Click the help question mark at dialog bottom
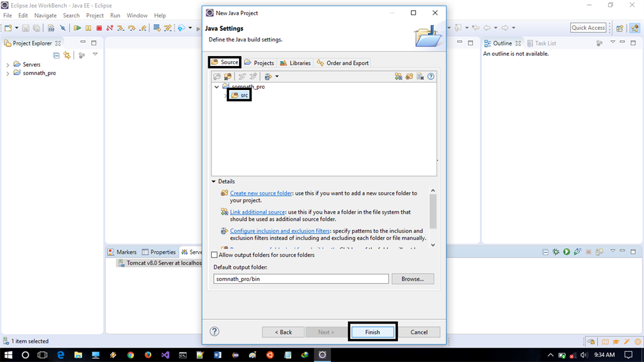644x362 pixels. 214,332
